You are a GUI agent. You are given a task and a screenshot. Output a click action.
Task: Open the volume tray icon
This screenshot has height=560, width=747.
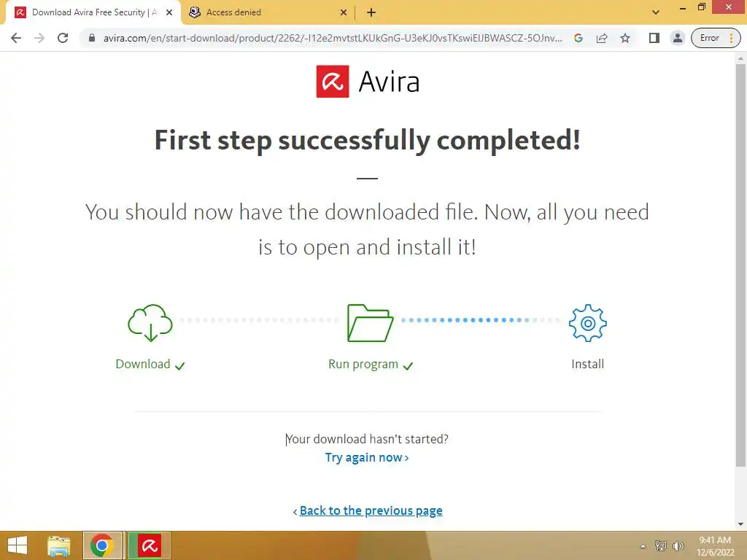point(678,546)
